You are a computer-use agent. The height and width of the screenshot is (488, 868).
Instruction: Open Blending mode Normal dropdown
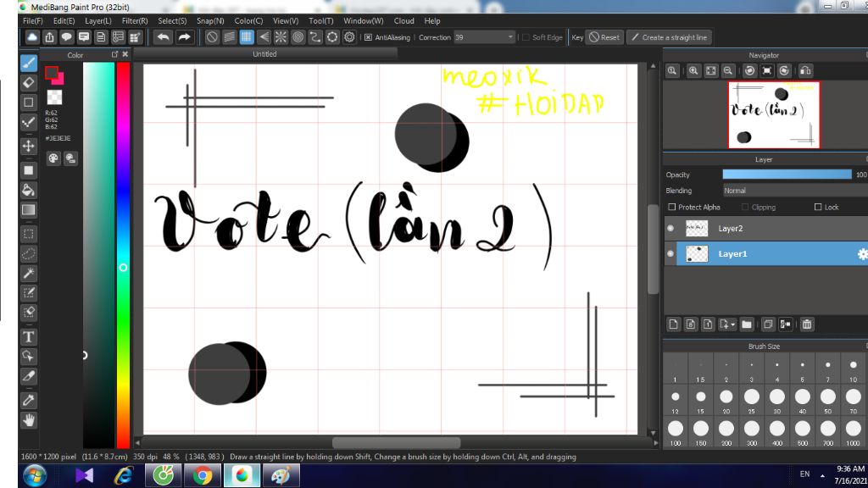[795, 191]
